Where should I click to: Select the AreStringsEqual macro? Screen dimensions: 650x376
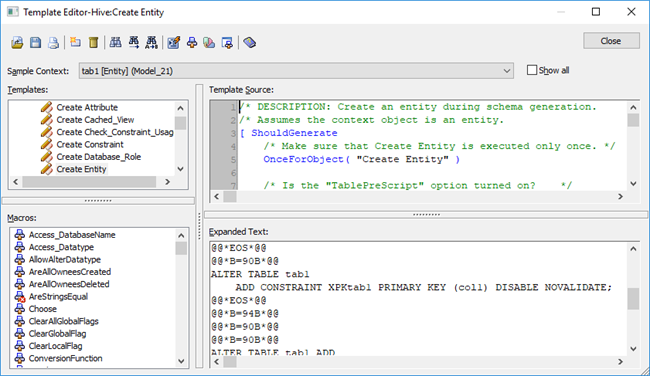(x=58, y=296)
